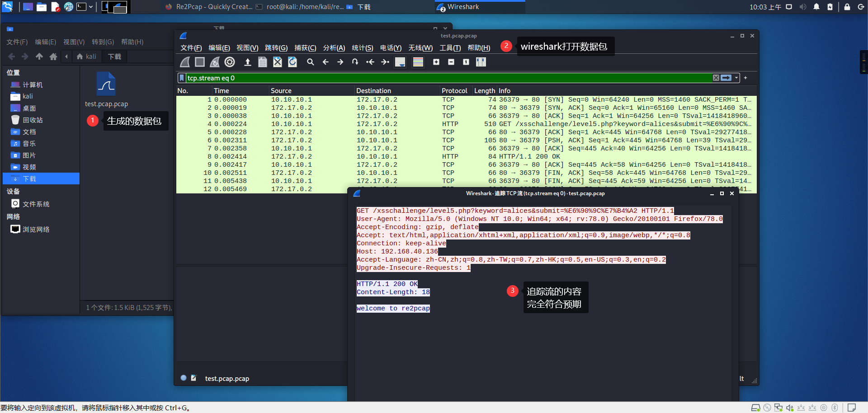Go back in packet history
The width and height of the screenshot is (868, 413).
coord(325,62)
